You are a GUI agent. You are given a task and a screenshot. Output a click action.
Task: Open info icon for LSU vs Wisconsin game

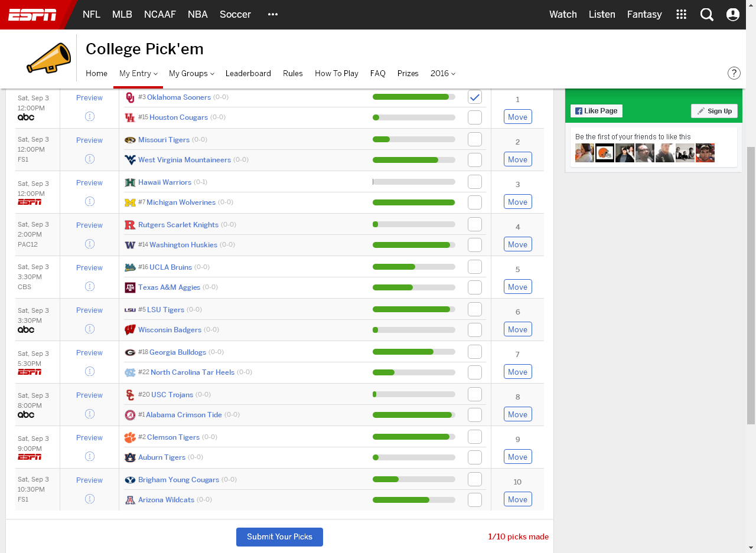tap(90, 329)
